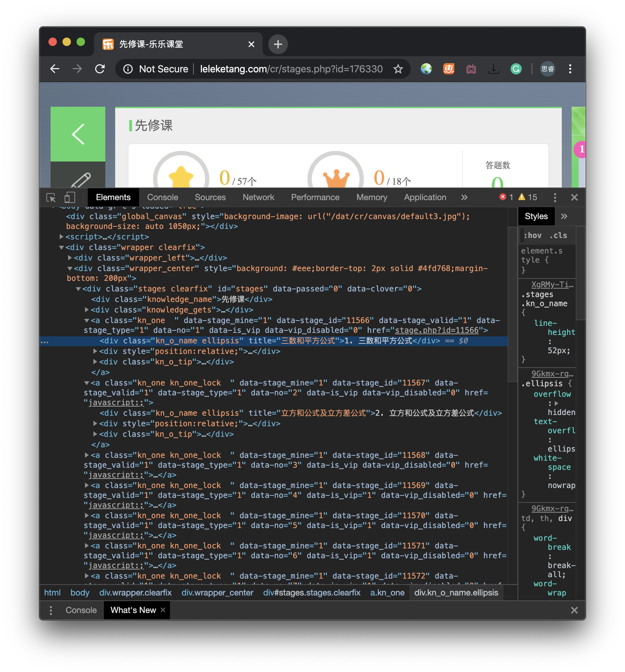Show more Styles sidebar tabs
625x672 pixels.
coord(564,216)
